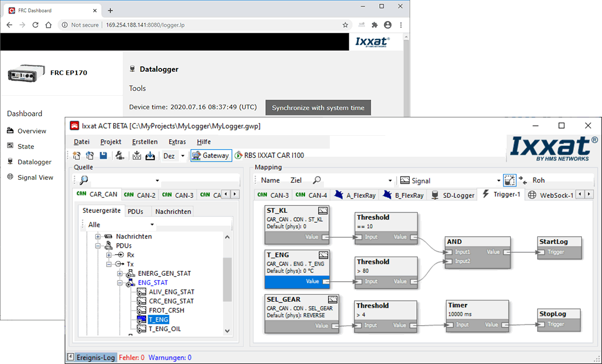Click the browser home icon

pos(49,25)
